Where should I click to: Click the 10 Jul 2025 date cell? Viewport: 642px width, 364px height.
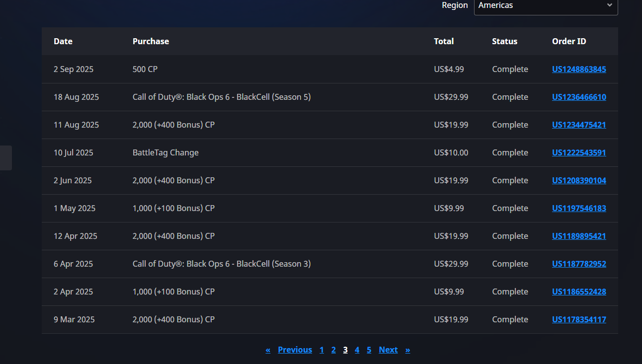click(x=74, y=152)
